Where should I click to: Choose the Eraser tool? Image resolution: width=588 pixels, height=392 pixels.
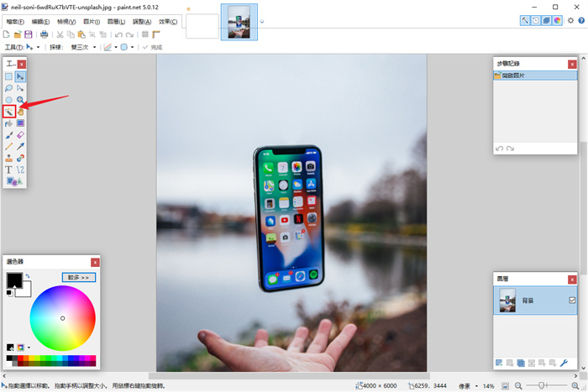pos(20,134)
